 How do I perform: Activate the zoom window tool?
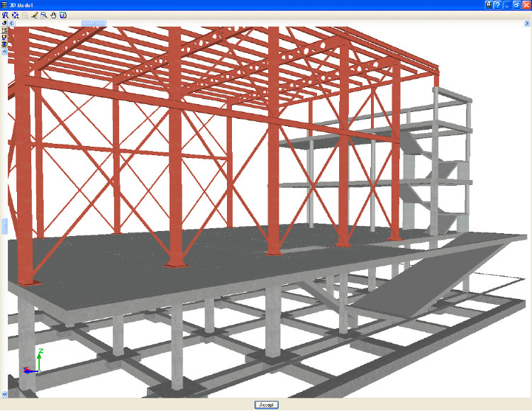pos(43,14)
